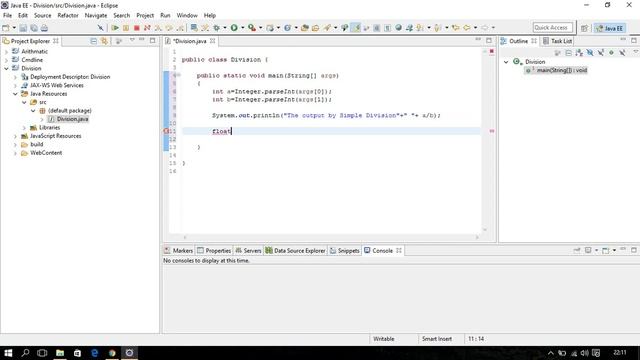
Task: Open the Debug button dropdown arrow
Action: tap(224, 28)
